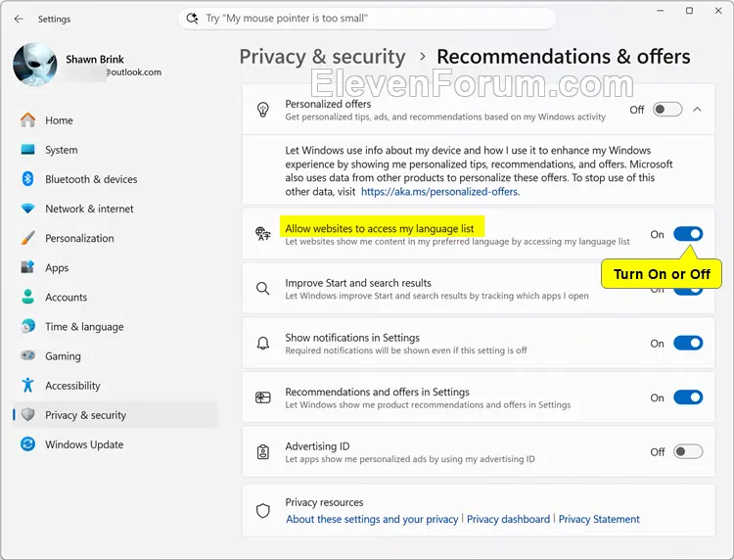Click the magnifier icon beside Improve Start

(x=263, y=289)
